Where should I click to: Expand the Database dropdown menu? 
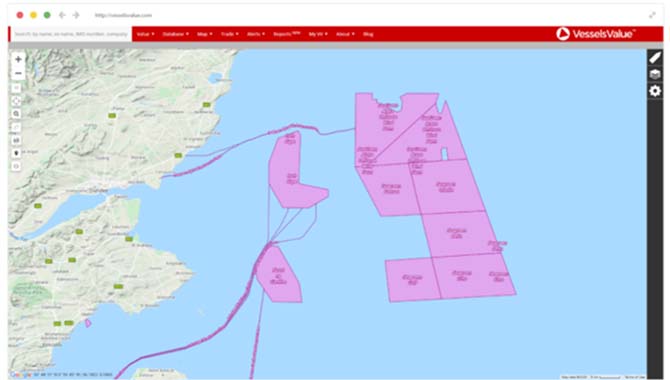pyautogui.click(x=176, y=34)
